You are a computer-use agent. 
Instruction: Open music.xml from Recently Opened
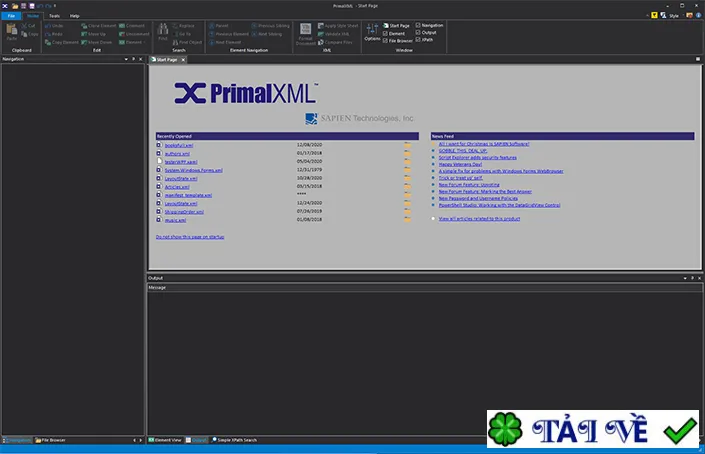[175, 220]
